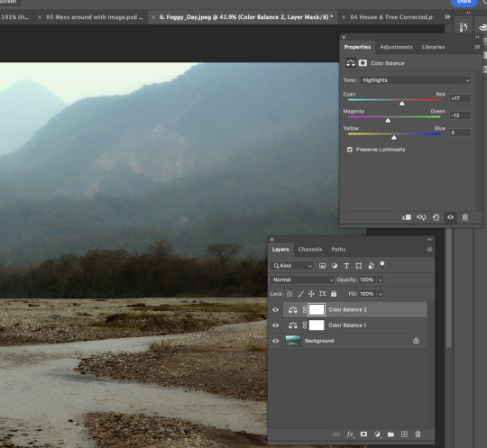
Task: Filter layers by smart objects
Action: pyautogui.click(x=371, y=266)
